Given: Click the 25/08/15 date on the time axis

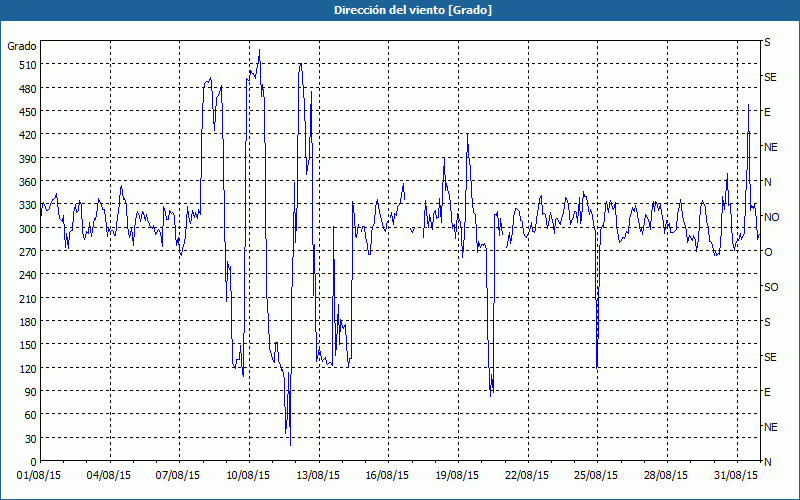Looking at the screenshot, I should click(596, 476).
